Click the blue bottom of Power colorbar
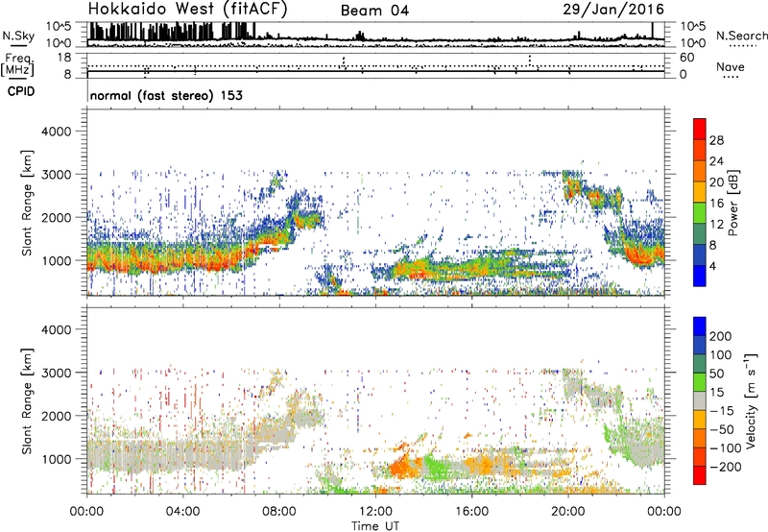 (700, 276)
